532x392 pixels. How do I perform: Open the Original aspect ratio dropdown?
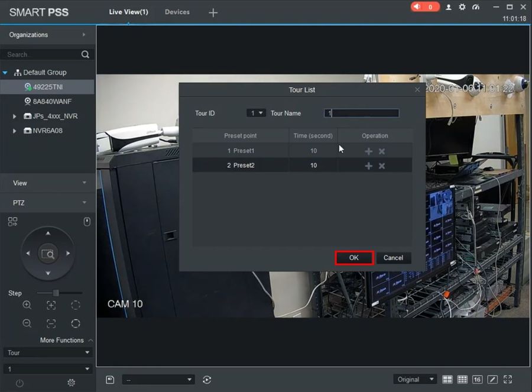(x=415, y=380)
